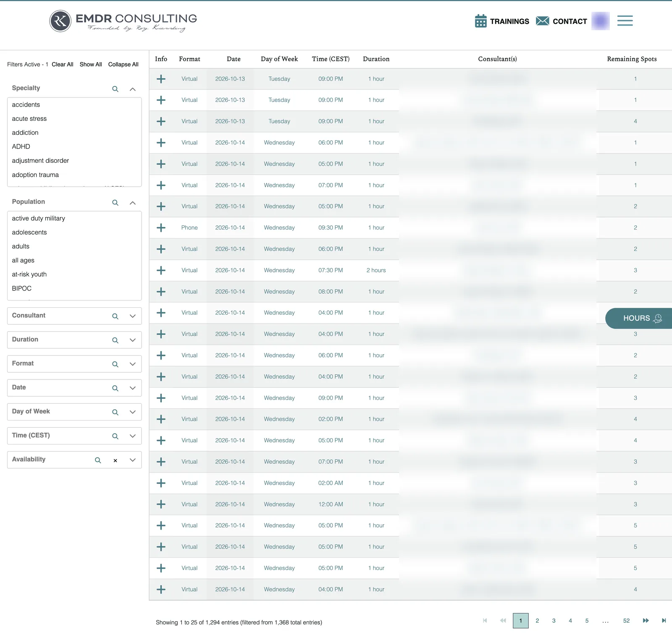Viewport: 672px width, 635px height.
Task: Collapse the Specialty filter chevron
Action: [133, 89]
